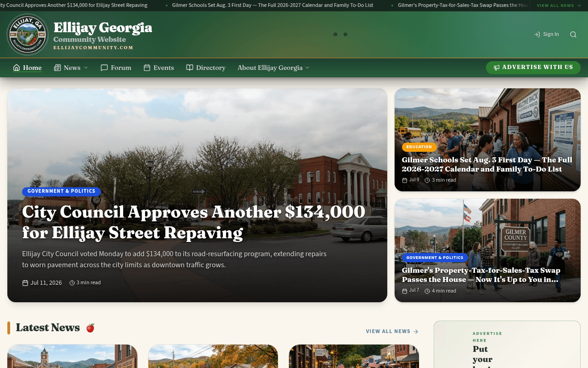Screen dimensions: 588x368
Task: Open the ticker headline about $134,000 repaving
Action: pos(73,6)
